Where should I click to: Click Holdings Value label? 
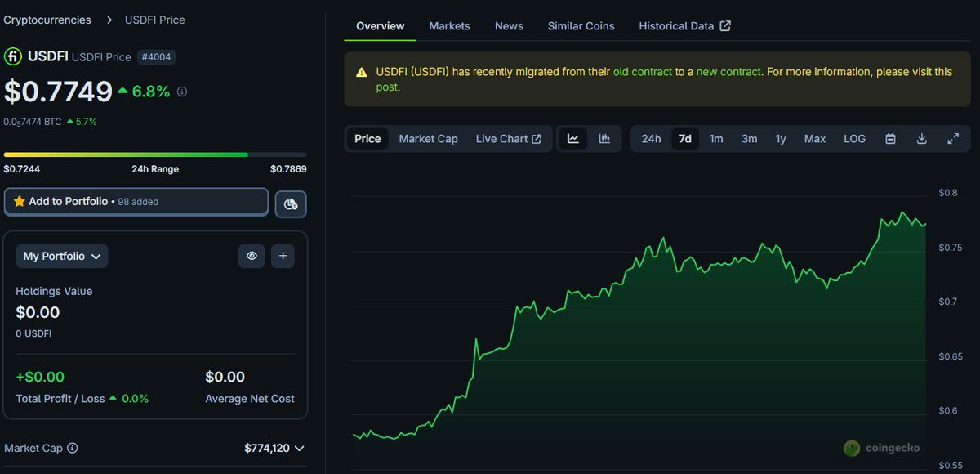pos(54,291)
